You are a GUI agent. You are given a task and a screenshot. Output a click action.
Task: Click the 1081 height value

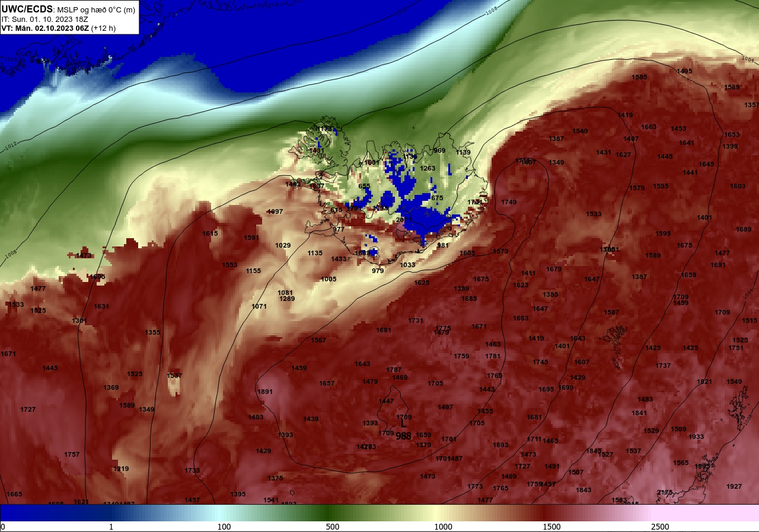coord(285,293)
